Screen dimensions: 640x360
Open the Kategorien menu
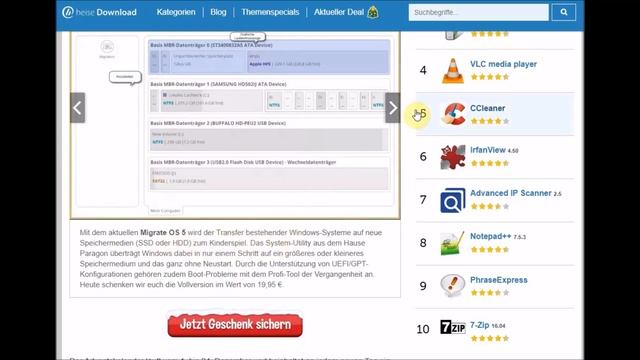(x=176, y=12)
